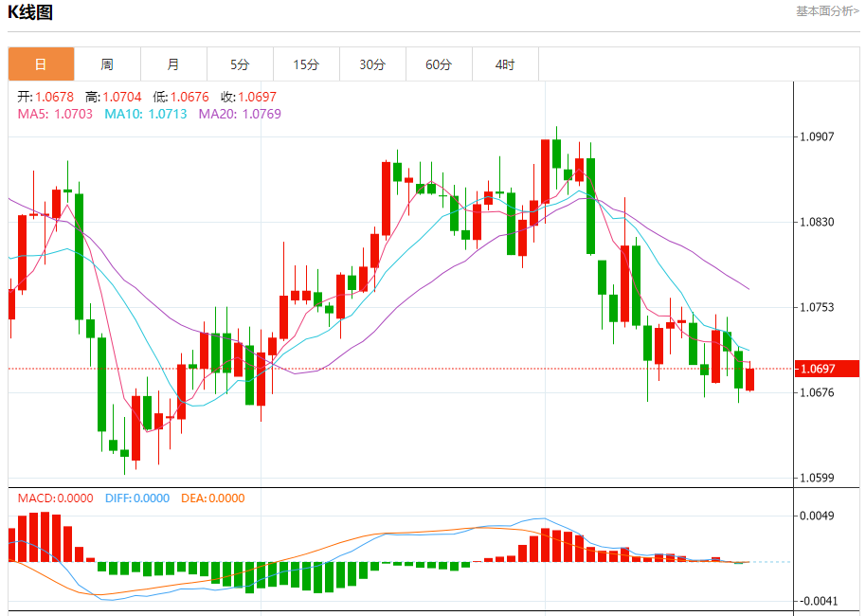The height and width of the screenshot is (616, 866).
Task: Click the MA10 1.0713 indicator label
Action: (x=146, y=114)
